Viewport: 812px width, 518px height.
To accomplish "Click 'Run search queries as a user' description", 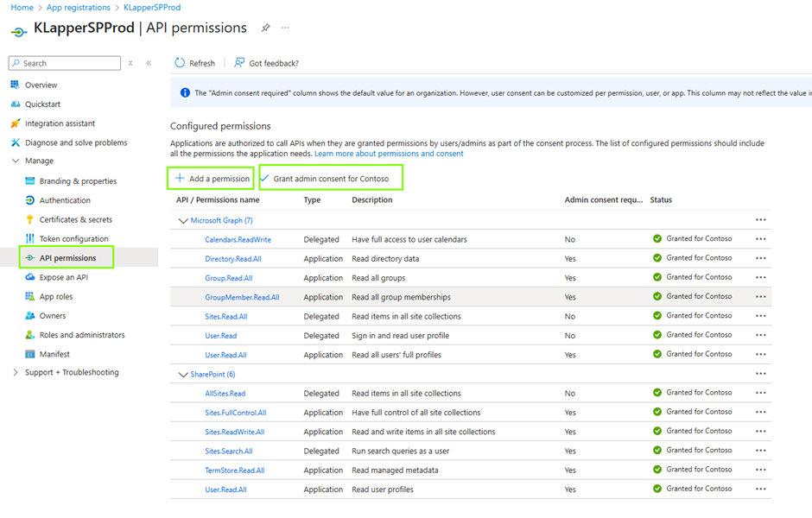I will [x=400, y=451].
